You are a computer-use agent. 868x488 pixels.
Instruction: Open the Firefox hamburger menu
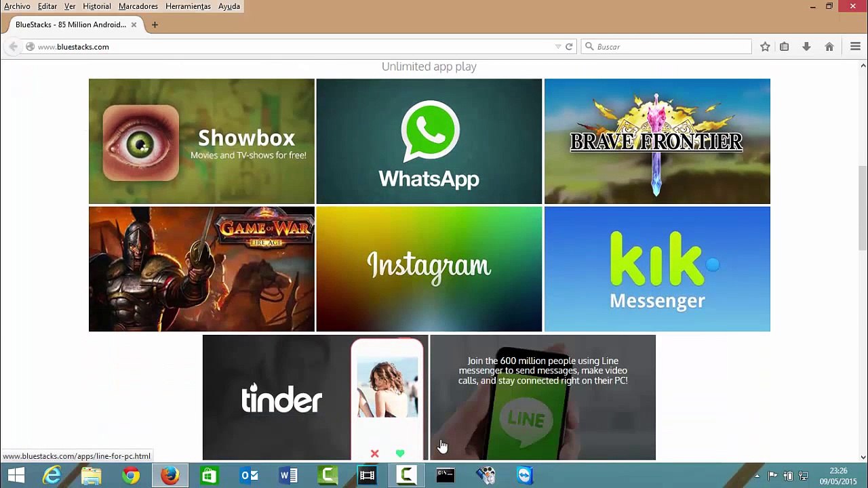[x=855, y=47]
